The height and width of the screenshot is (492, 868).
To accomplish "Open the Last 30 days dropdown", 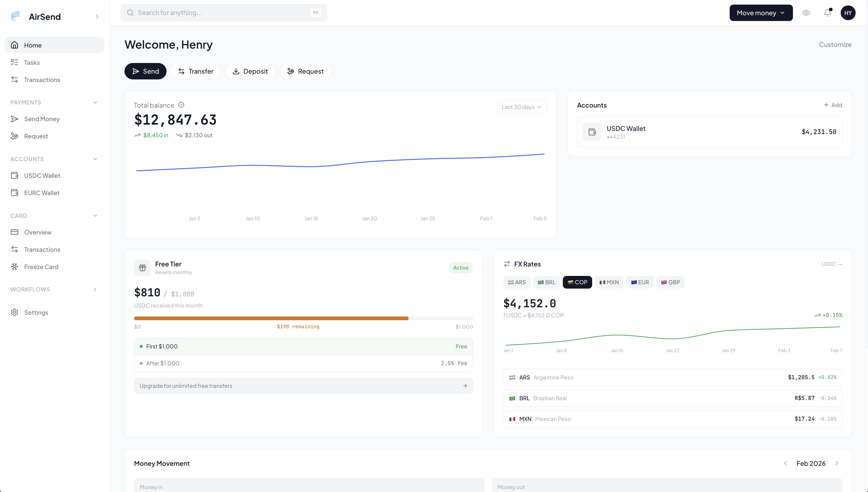I will (521, 107).
